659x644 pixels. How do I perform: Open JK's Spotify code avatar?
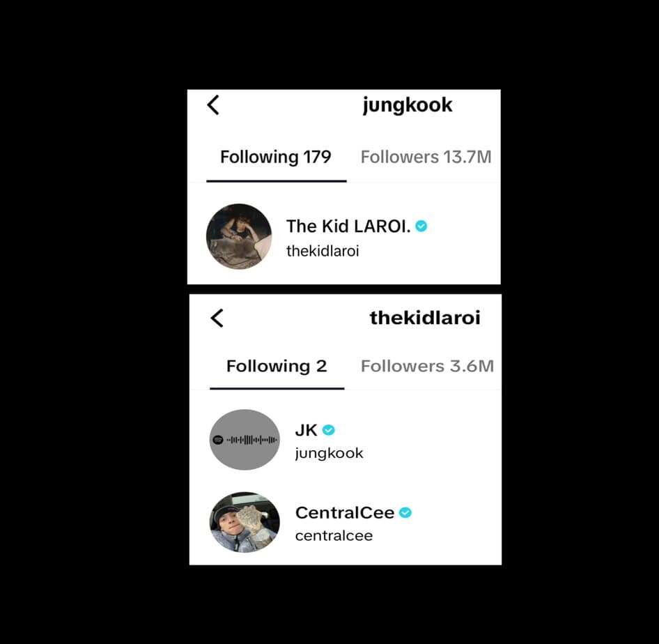point(245,440)
